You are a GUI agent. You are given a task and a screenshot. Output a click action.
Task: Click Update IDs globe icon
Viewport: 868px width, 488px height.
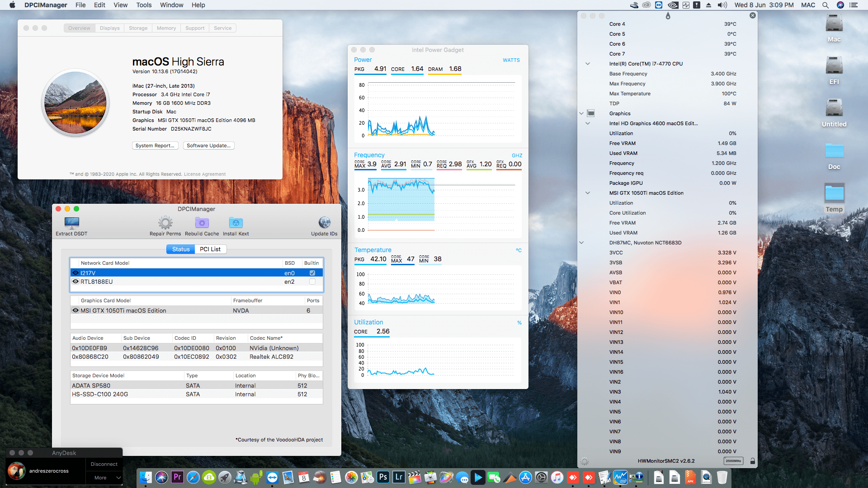click(324, 226)
